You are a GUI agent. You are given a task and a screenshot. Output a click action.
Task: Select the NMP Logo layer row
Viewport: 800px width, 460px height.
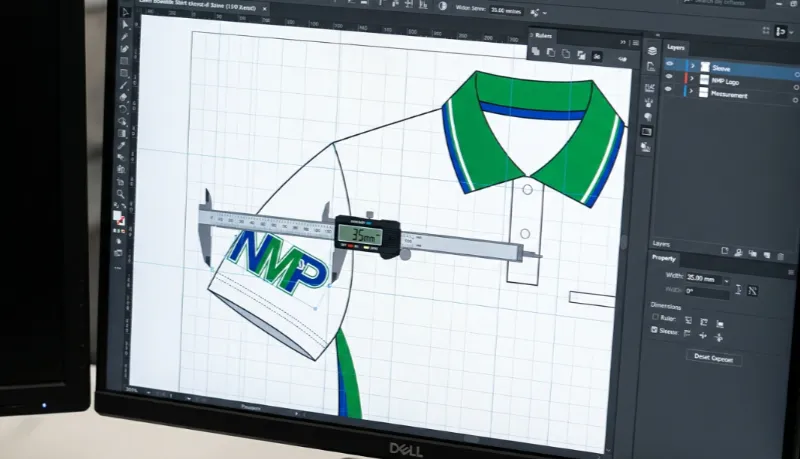coord(731,81)
